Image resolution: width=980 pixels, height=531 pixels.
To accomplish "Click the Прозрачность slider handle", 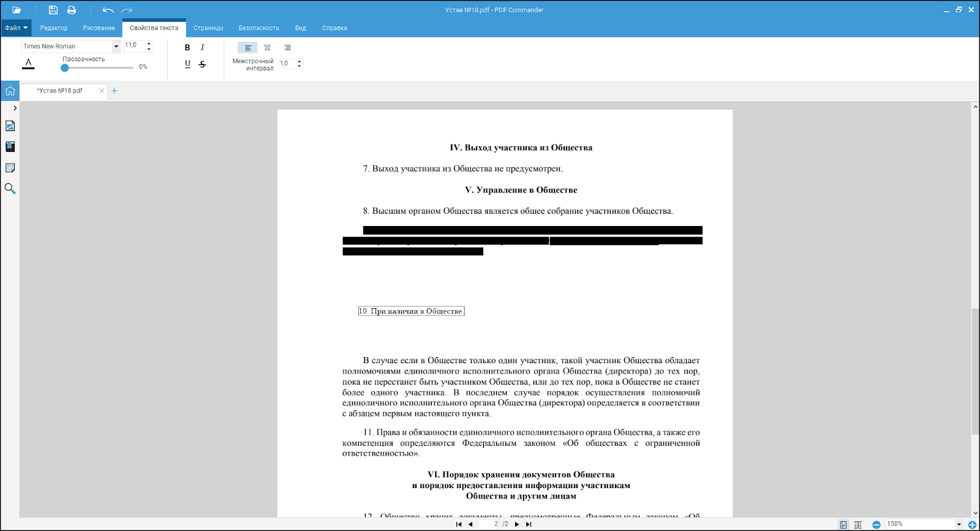I will pyautogui.click(x=65, y=67).
